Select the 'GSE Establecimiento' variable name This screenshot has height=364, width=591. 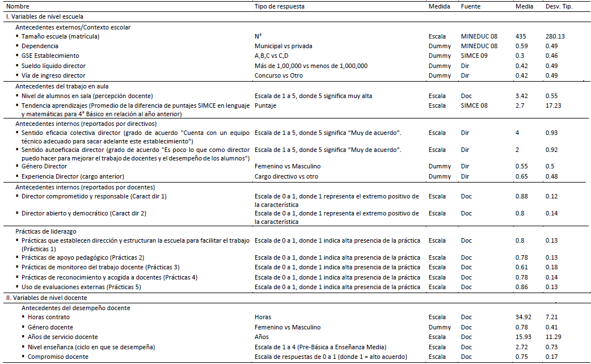(50, 56)
